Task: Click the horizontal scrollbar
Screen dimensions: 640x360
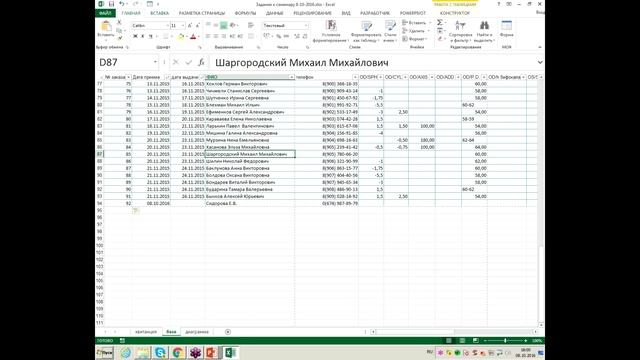Action: point(454,332)
